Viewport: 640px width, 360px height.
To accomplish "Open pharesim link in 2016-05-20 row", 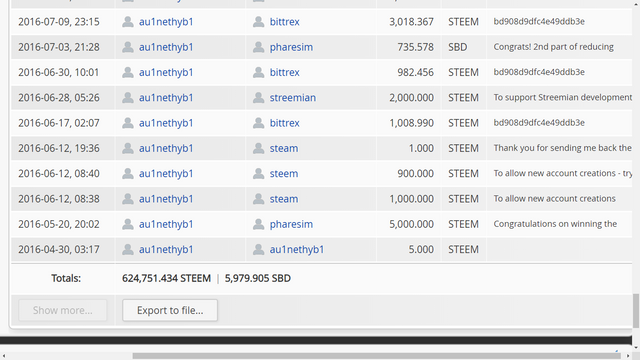I will tap(291, 224).
